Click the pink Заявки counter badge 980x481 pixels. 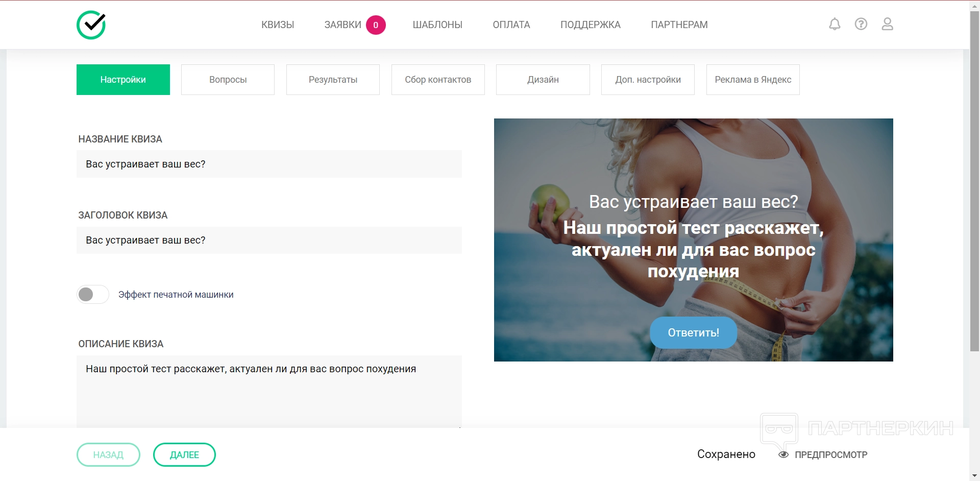coord(376,25)
